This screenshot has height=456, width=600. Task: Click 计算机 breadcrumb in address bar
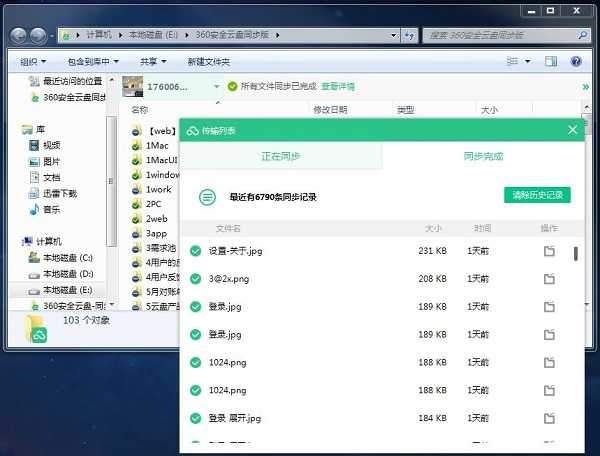click(99, 35)
